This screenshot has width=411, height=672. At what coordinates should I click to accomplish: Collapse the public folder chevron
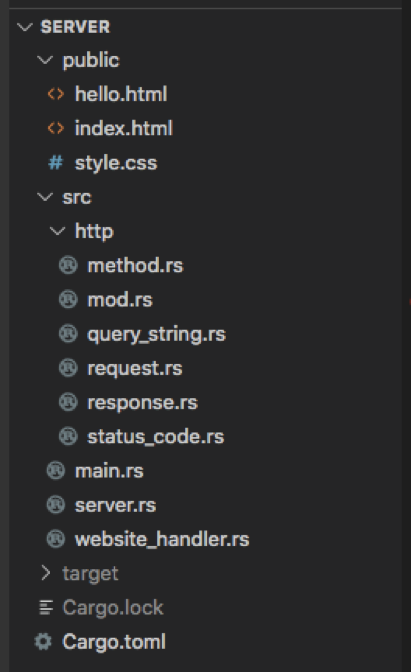coord(45,60)
